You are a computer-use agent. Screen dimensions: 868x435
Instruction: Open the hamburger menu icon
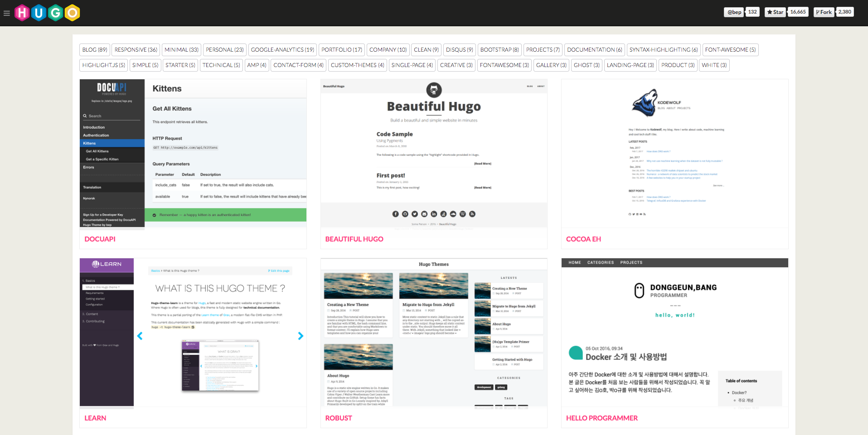tap(7, 13)
